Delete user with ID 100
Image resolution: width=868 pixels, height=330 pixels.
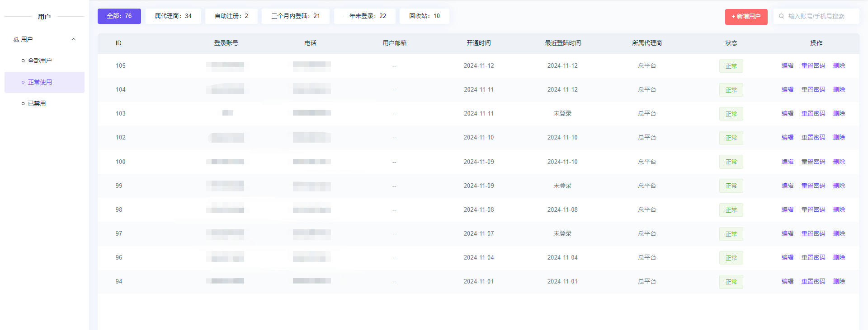(x=839, y=162)
